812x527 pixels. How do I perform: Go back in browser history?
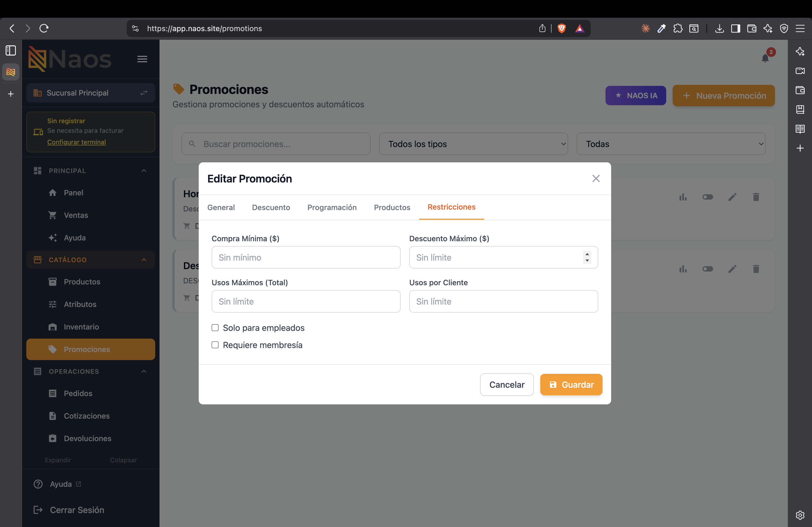[x=12, y=28]
